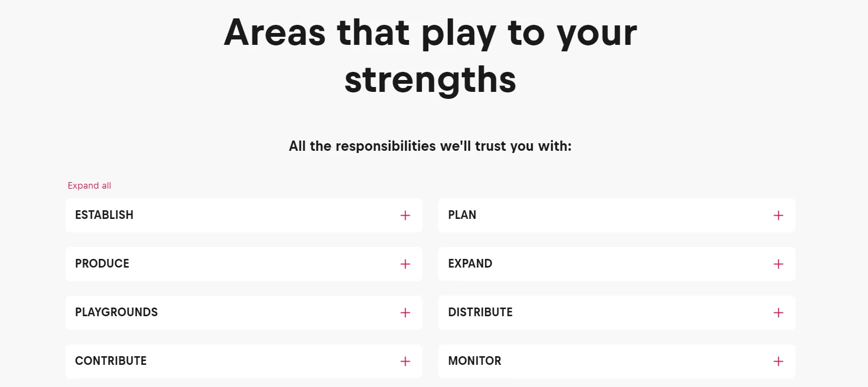Reveal the DISTRIBUTE section label
Viewport: 868px width, 387px height.
480,312
